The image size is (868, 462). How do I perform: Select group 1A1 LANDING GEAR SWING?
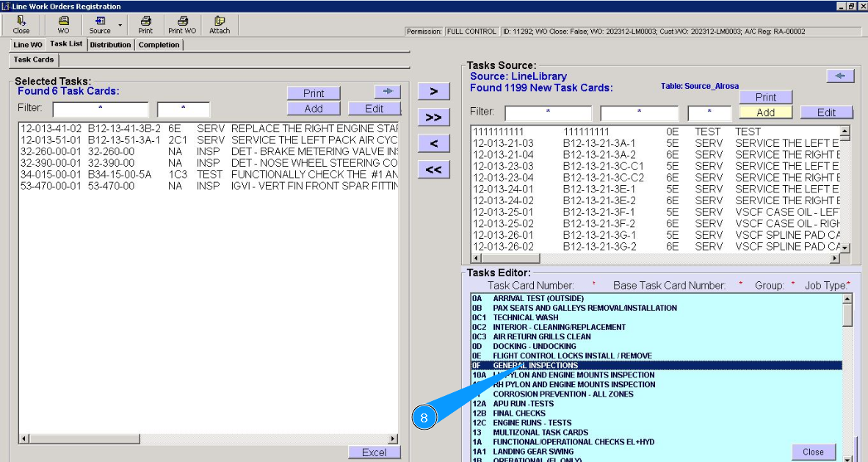[x=657, y=452]
